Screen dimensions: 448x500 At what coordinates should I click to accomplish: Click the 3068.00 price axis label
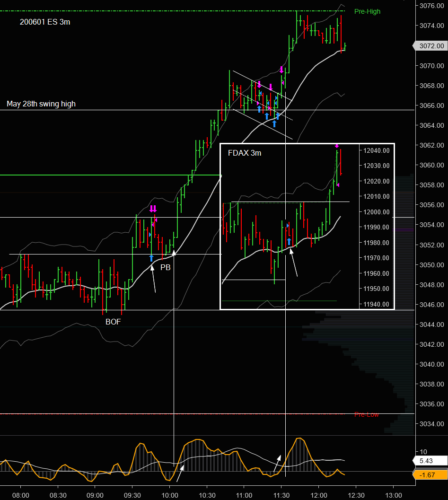coord(432,86)
